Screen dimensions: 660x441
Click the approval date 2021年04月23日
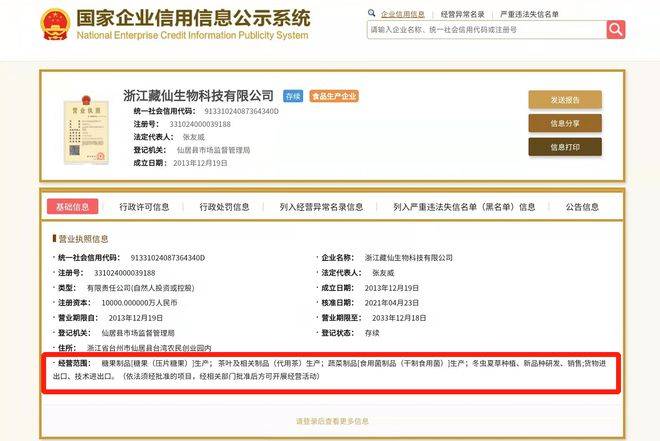391,303
